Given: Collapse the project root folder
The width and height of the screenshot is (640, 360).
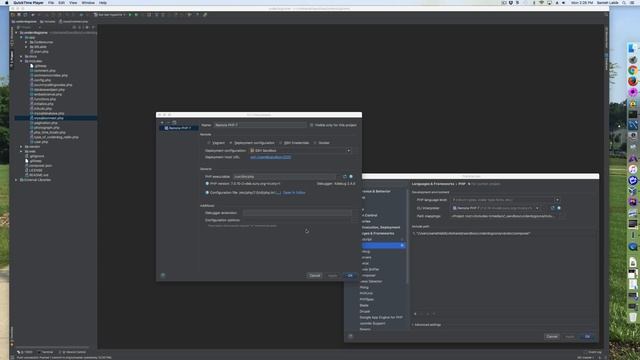Looking at the screenshot, I should 17,33.
